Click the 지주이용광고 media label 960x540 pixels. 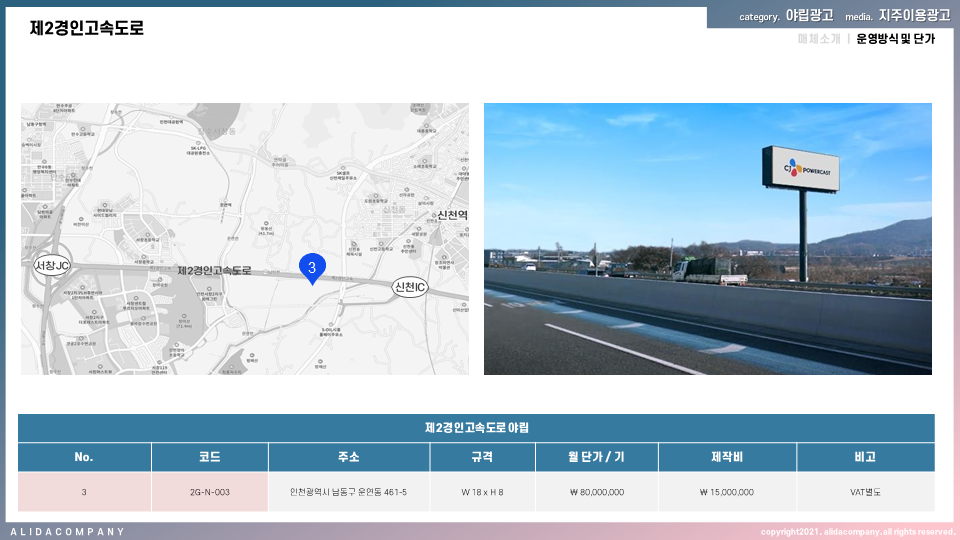[914, 16]
